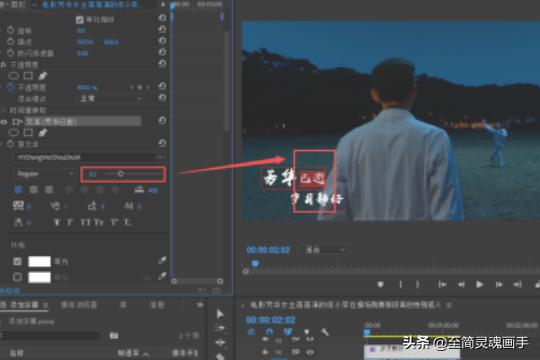Apply all caps text style
Screen dimensions: 540x360
[85, 222]
